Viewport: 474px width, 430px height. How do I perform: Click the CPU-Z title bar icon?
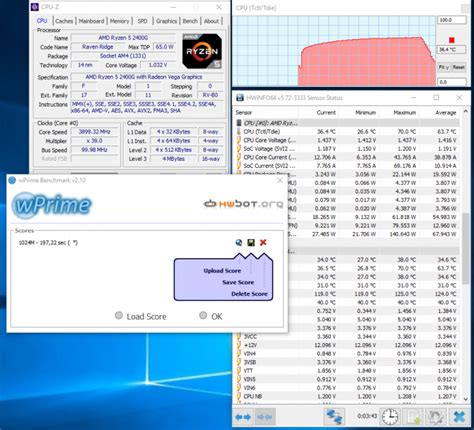pos(35,7)
